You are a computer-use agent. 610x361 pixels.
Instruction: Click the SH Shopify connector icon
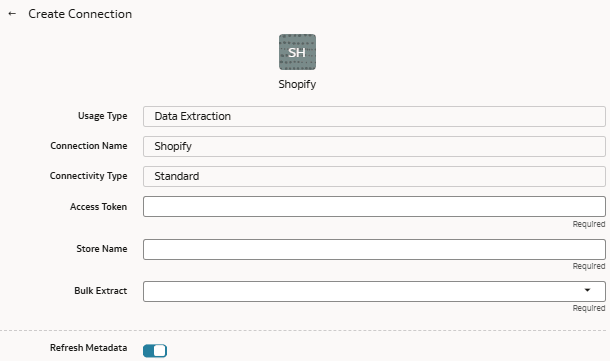(x=297, y=52)
